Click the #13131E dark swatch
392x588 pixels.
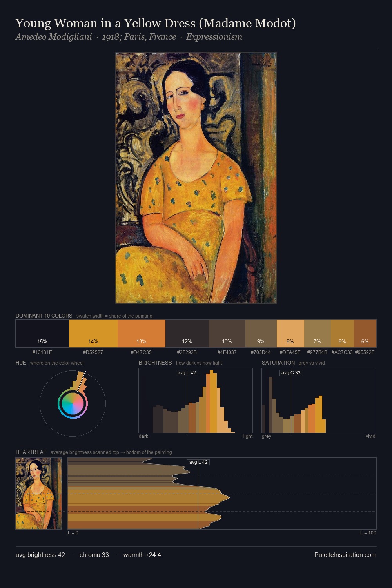coord(42,334)
